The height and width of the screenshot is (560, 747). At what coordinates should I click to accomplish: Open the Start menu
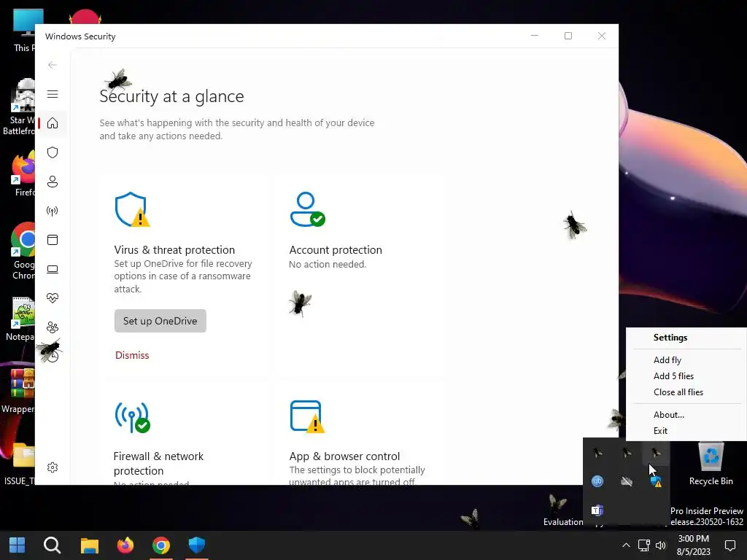click(18, 545)
